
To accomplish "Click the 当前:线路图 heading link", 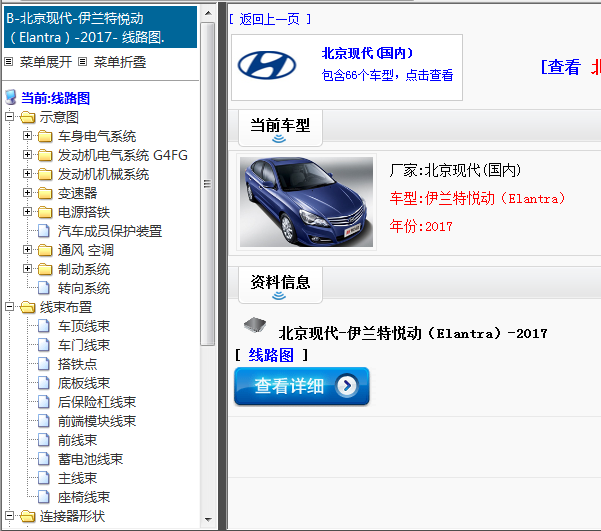I will pos(56,98).
